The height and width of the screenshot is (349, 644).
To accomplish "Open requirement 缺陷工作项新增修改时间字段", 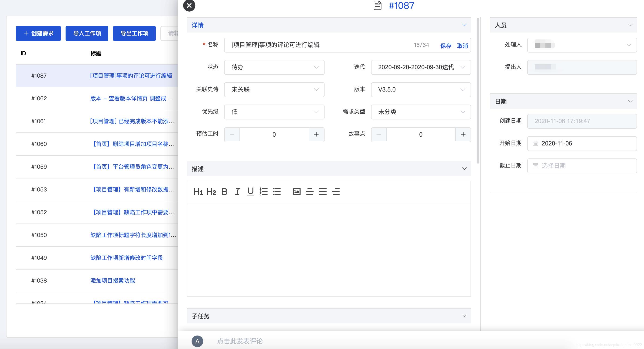I will 126,258.
